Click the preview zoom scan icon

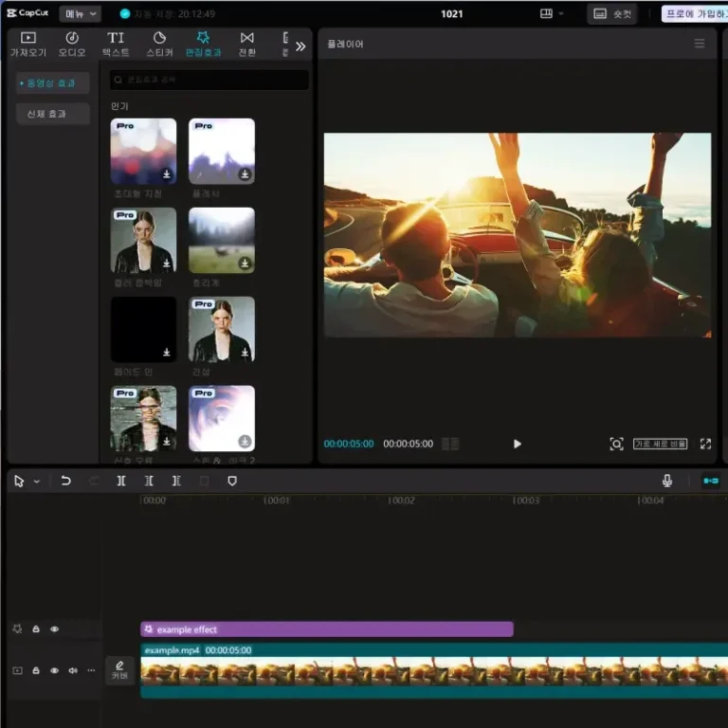[616, 444]
